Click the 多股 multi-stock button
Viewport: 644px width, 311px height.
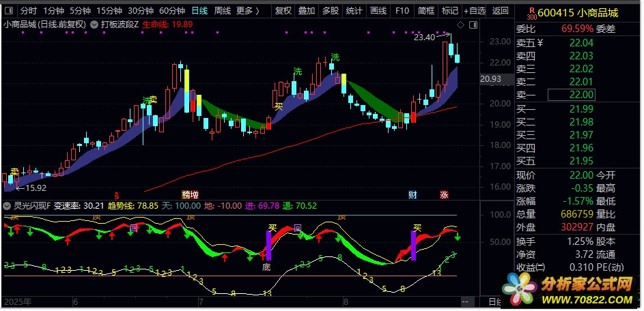coord(331,11)
